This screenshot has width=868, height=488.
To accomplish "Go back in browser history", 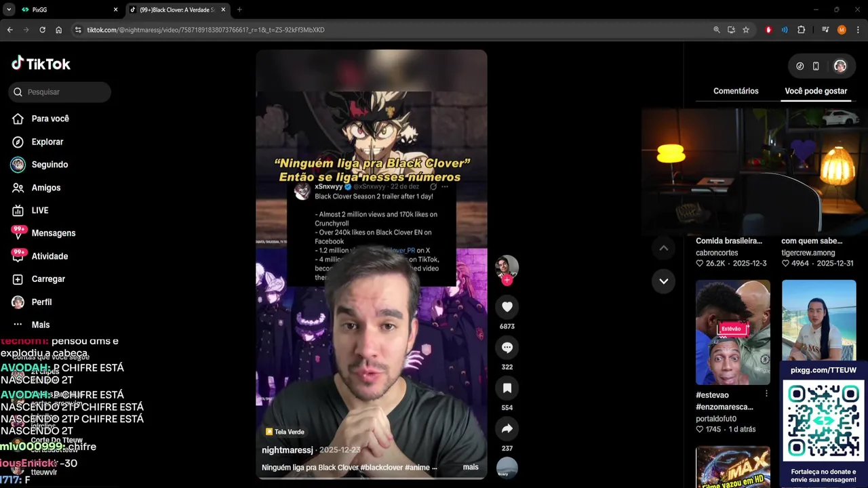I will tap(9, 30).
